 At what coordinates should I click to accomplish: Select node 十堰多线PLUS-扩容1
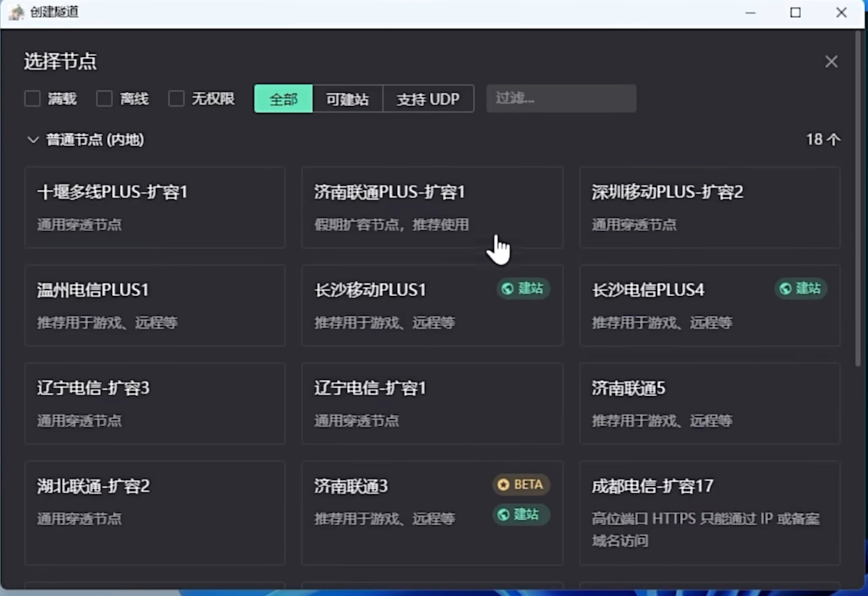point(155,207)
